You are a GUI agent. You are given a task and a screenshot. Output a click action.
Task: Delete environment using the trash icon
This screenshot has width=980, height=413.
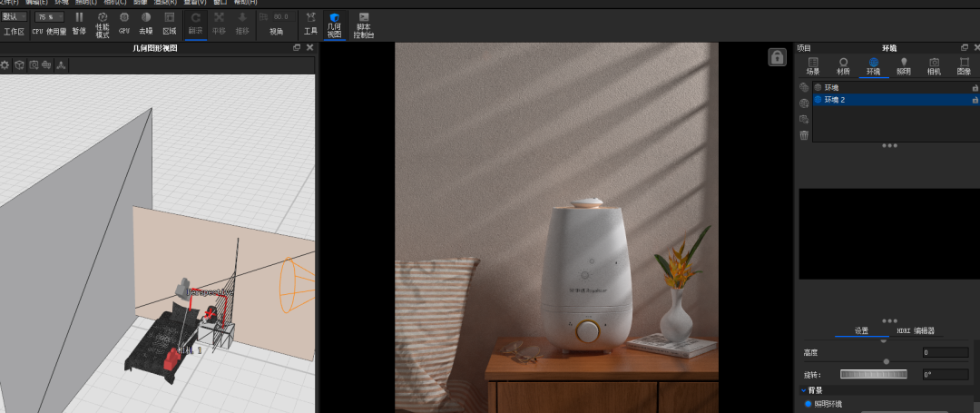(x=804, y=135)
